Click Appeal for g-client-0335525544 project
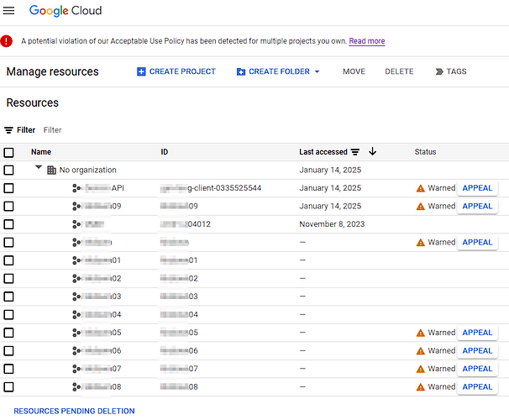Image resolution: width=509 pixels, height=420 pixels. 477,188
